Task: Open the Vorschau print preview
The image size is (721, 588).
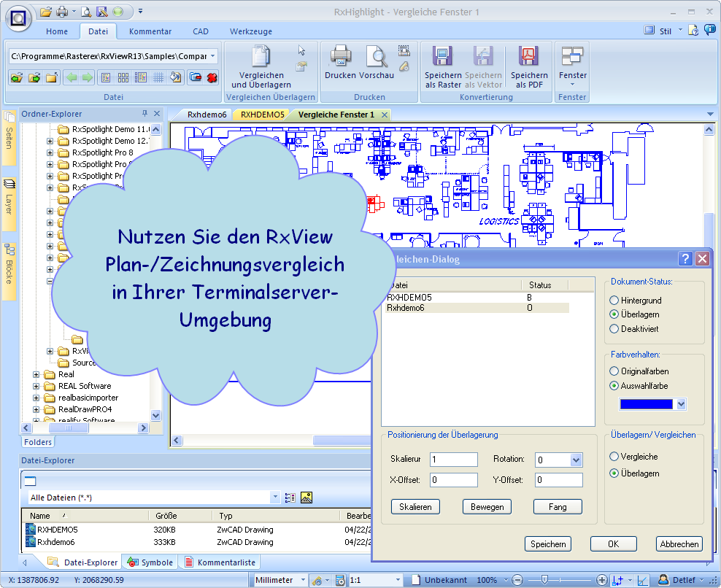Action: 377,57
